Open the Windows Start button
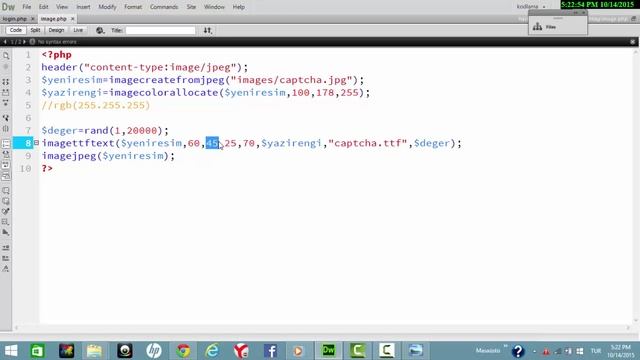The height and width of the screenshot is (360, 640). (x=11, y=351)
